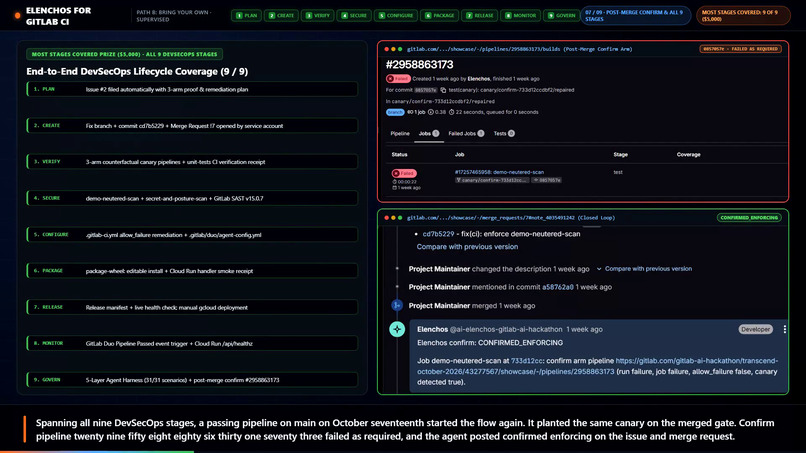Viewport: 806px width, 453px height.
Task: Click commit hash 0857057e after For commit
Action: point(426,90)
